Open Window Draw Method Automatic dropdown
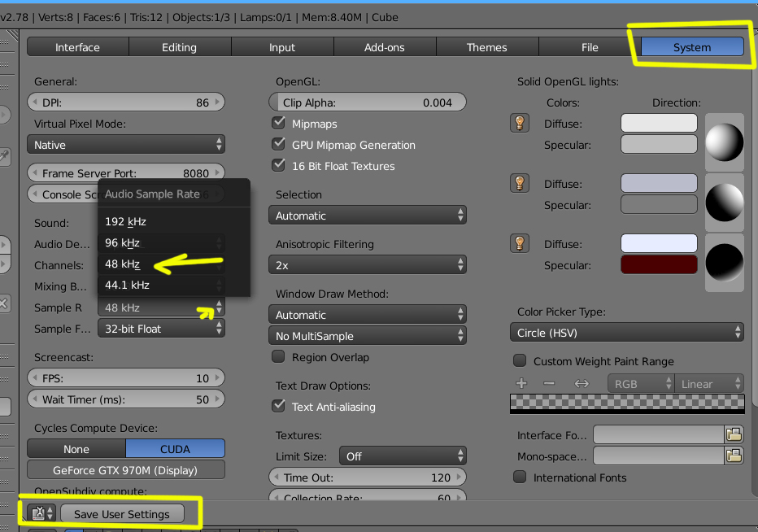 [x=368, y=314]
